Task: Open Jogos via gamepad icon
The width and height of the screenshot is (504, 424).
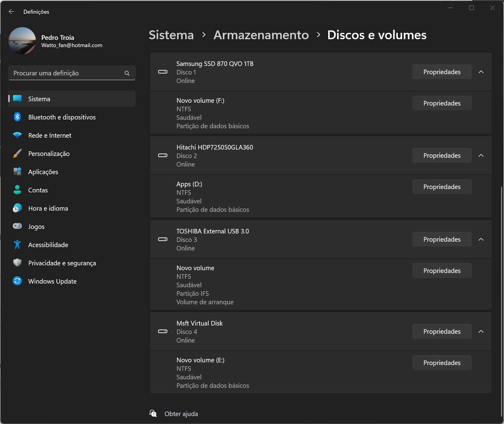Action: coord(17,226)
